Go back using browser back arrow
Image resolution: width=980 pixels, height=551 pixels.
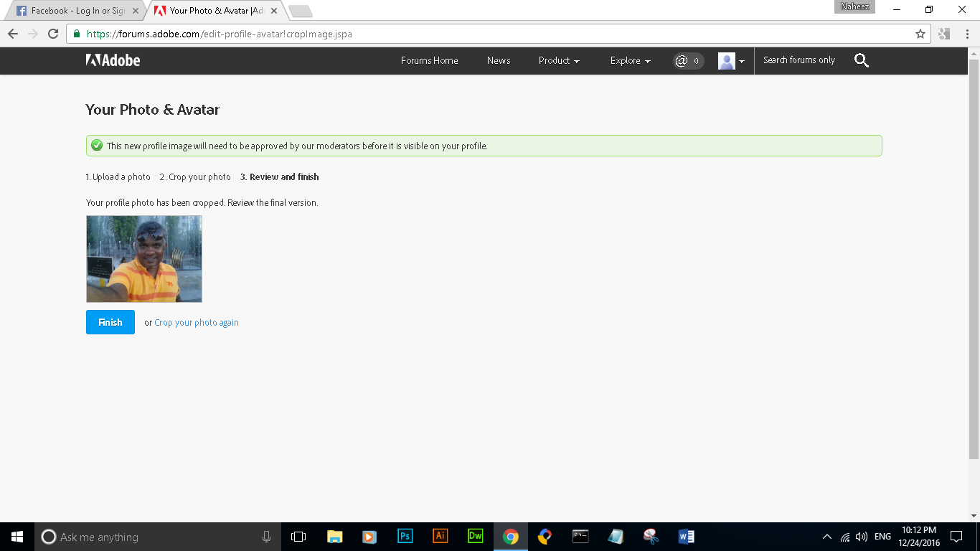point(13,34)
